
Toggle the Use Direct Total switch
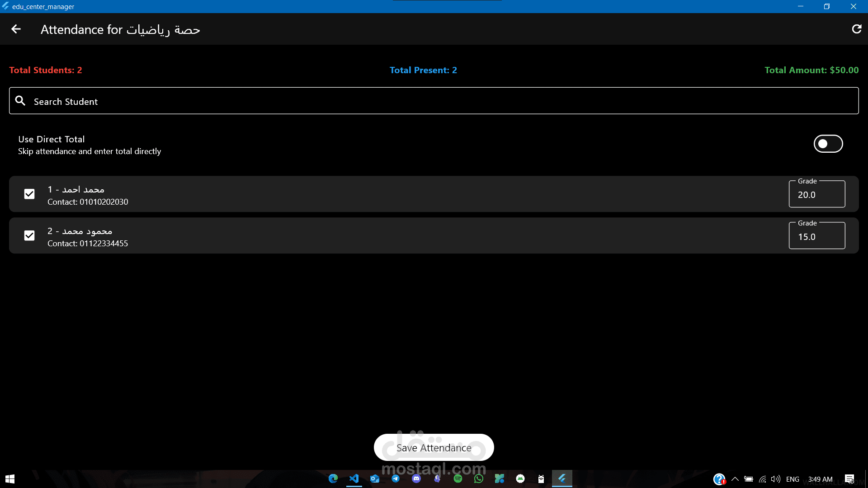[x=828, y=144]
